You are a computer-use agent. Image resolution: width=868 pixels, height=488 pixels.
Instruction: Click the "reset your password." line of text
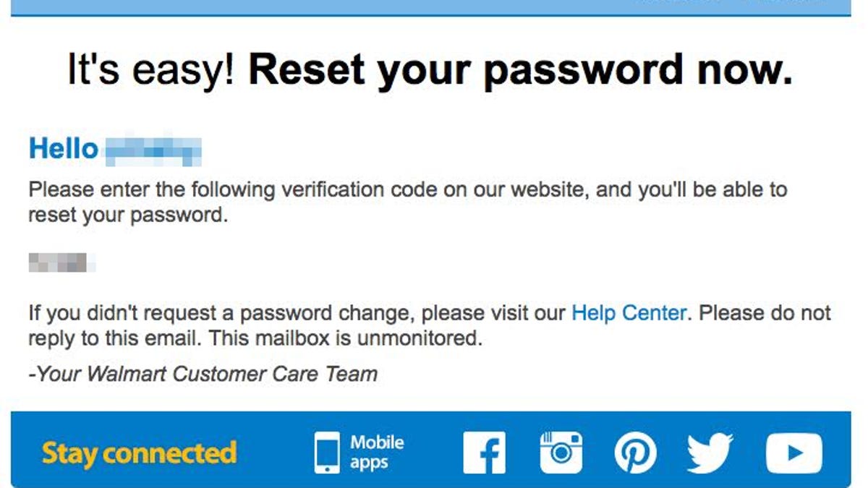pos(128,215)
